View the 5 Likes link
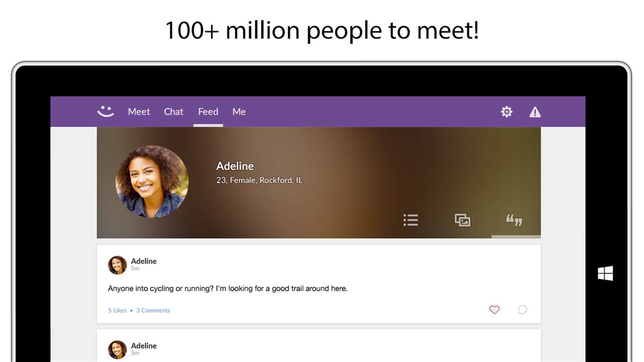Viewport: 644px width, 362px height. (x=117, y=310)
